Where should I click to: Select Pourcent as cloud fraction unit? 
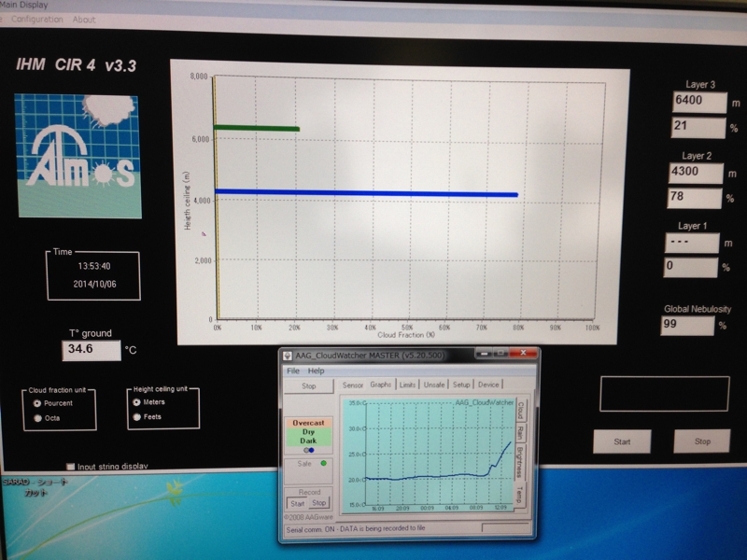[x=37, y=402]
